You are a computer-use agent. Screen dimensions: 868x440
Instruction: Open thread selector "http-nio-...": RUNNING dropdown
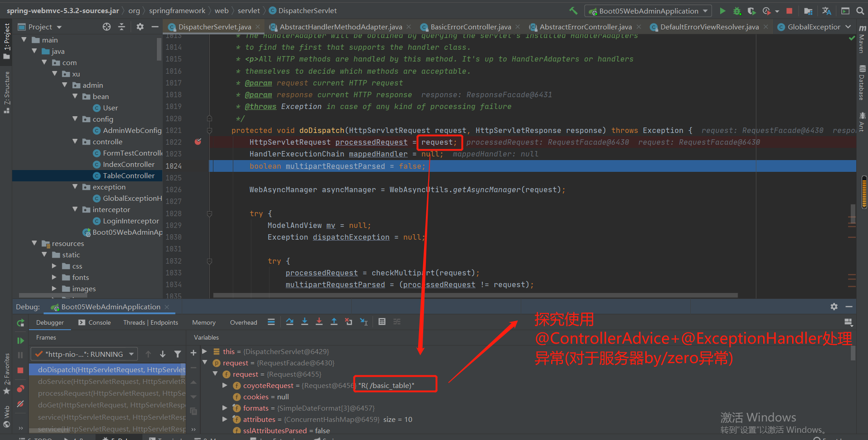[x=84, y=354]
